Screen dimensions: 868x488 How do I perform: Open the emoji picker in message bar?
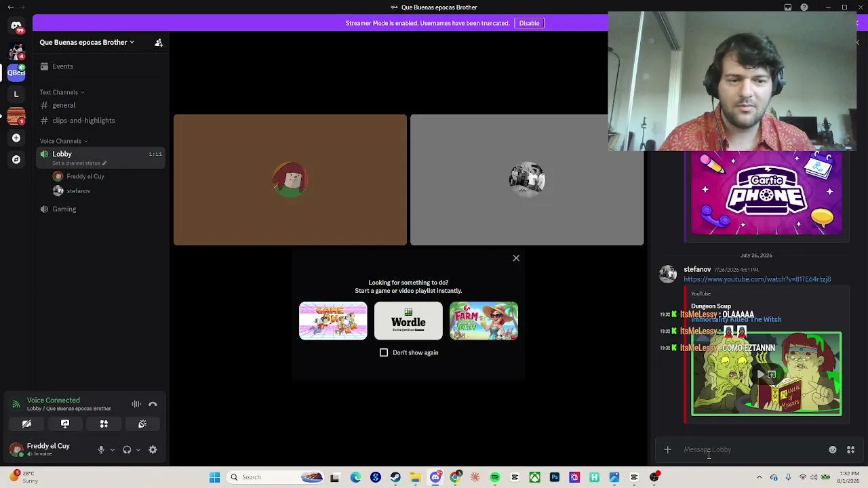point(833,449)
